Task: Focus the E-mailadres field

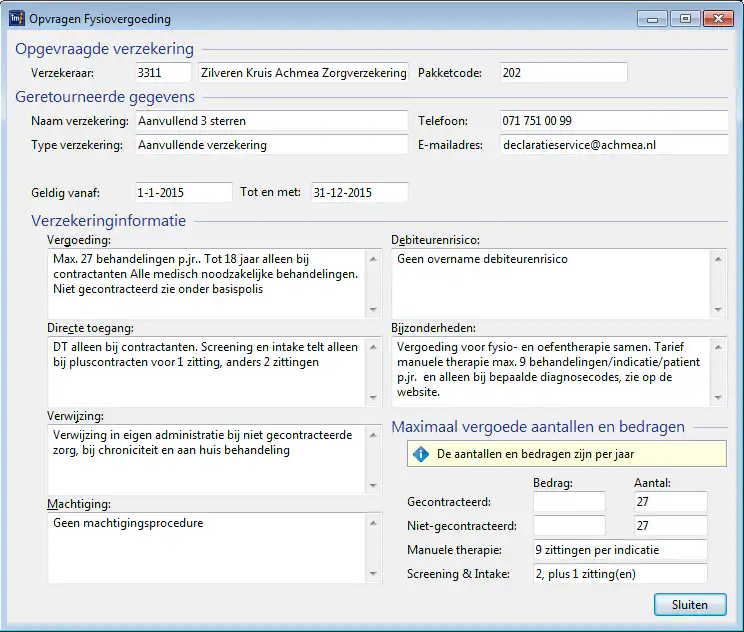Action: (x=612, y=145)
